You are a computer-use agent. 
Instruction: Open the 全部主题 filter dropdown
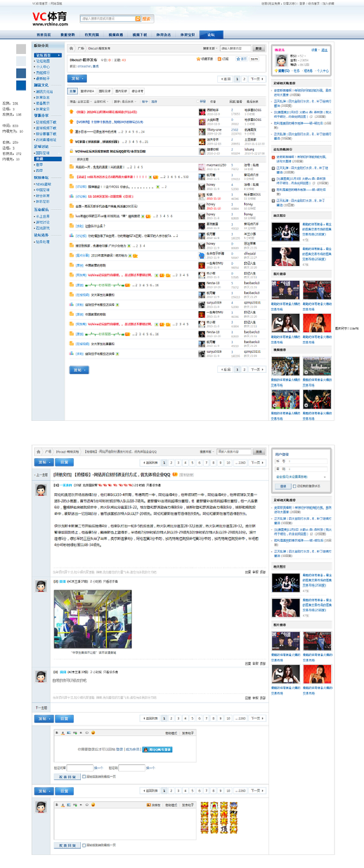click(84, 102)
